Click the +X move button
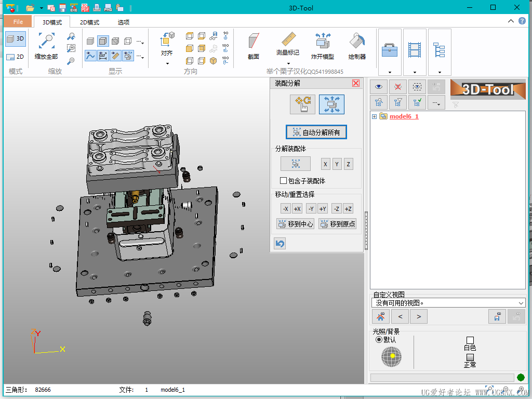The width and height of the screenshot is (532, 399). (297, 209)
